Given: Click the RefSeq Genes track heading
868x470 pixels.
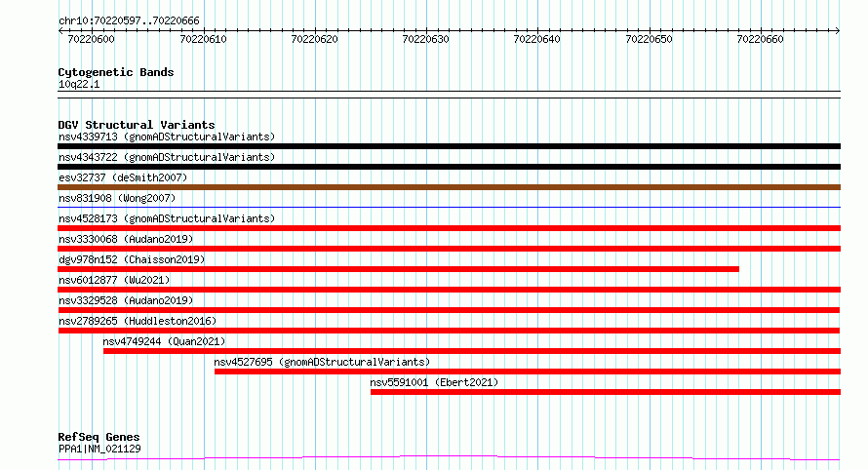Looking at the screenshot, I should click(99, 437).
